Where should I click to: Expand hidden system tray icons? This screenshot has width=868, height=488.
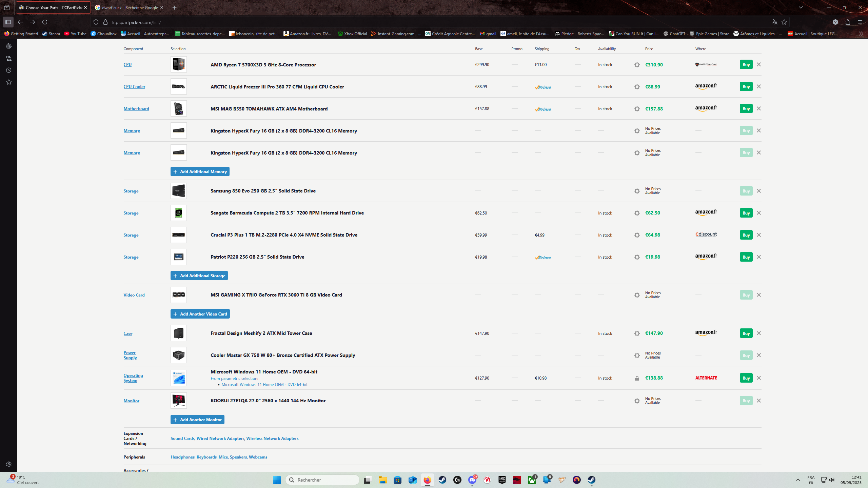[798, 480]
